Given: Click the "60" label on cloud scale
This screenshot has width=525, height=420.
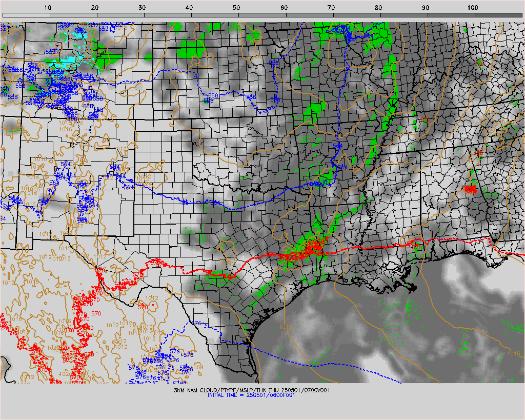Looking at the screenshot, I should [284, 8].
